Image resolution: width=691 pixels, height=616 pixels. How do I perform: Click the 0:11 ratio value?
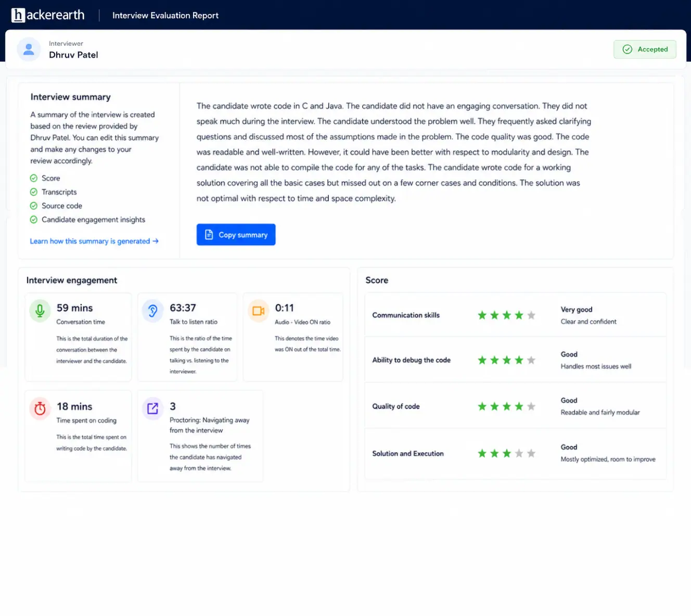point(285,308)
